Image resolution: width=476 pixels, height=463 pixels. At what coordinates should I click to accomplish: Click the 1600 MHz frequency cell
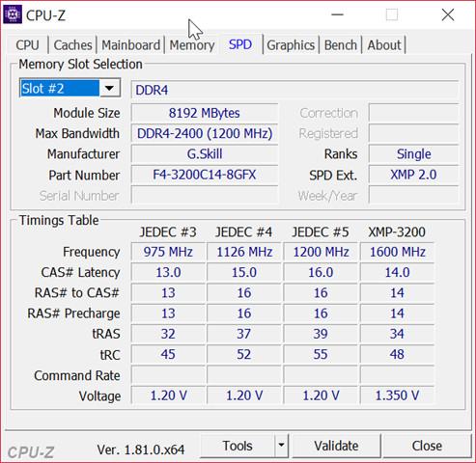397,252
